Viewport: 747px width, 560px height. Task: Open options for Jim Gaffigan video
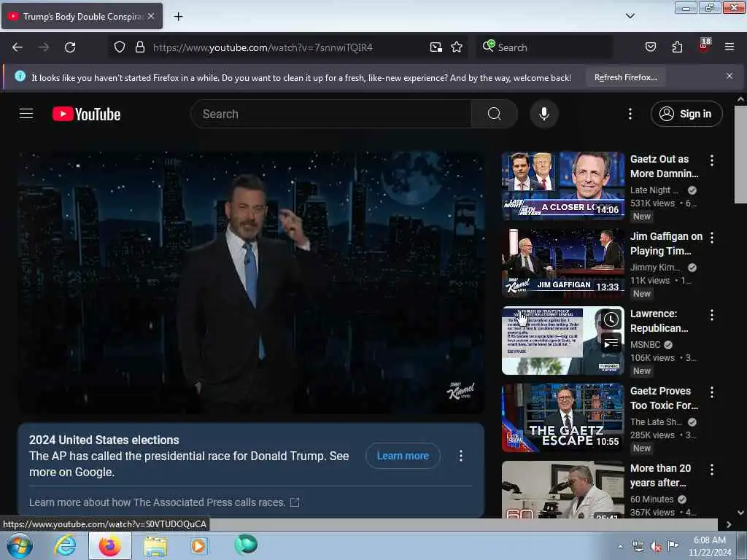point(712,238)
